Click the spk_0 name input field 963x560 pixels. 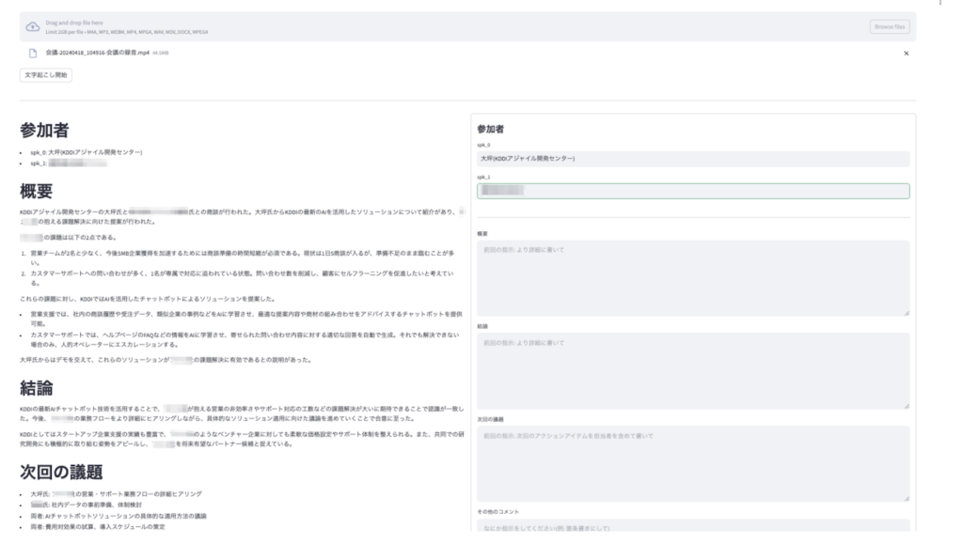point(693,159)
